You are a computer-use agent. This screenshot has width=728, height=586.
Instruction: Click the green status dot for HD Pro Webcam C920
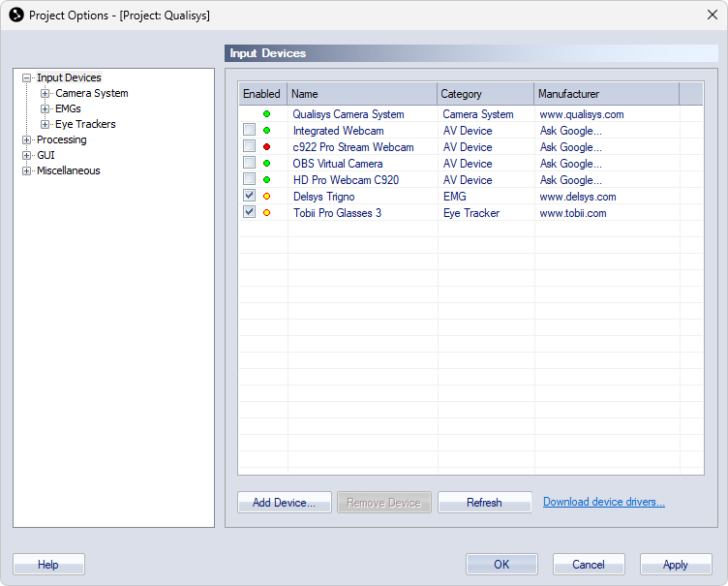point(266,180)
